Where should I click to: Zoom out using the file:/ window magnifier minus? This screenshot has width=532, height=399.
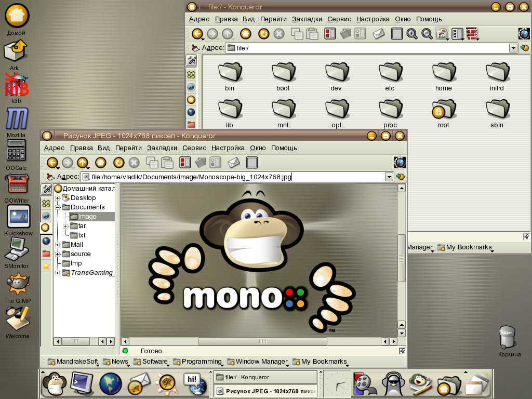click(427, 34)
